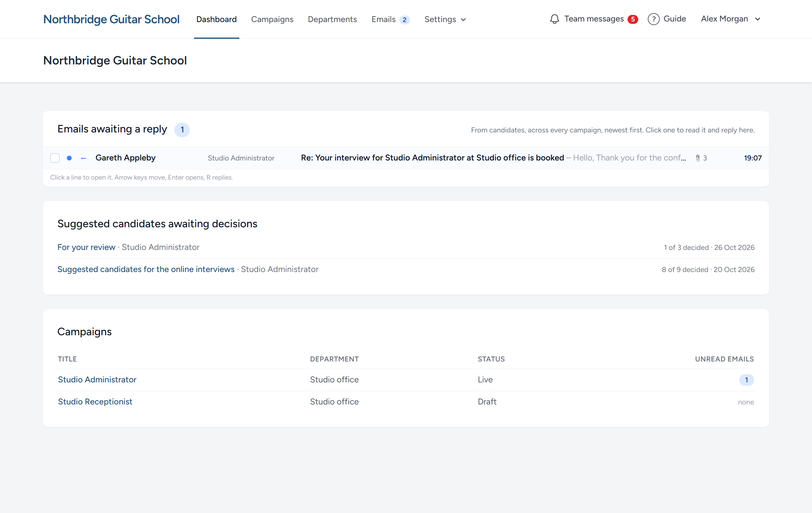Click the 'none' unread emails cell
This screenshot has height=513, width=812.
coord(745,402)
